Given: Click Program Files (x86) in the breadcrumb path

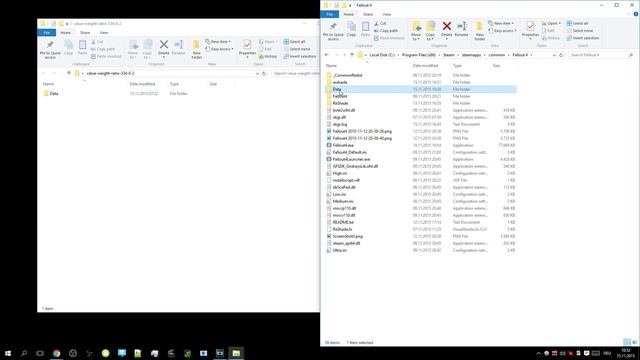Looking at the screenshot, I should [418, 55].
